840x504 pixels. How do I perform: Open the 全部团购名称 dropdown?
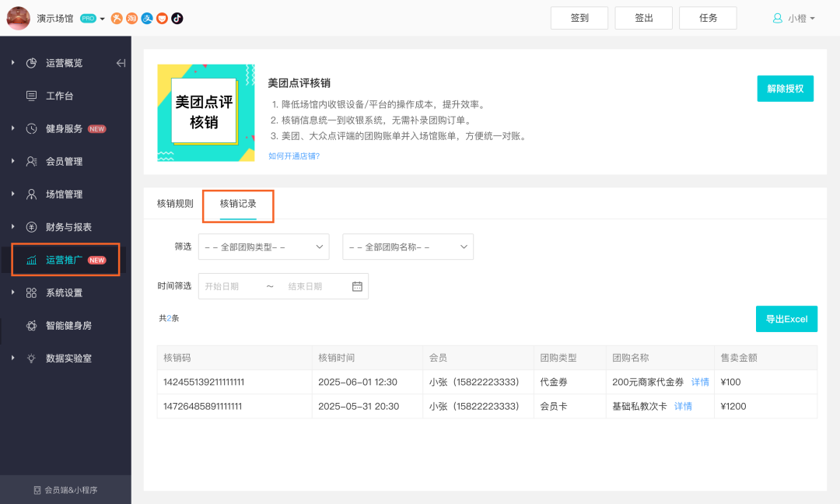pyautogui.click(x=408, y=247)
